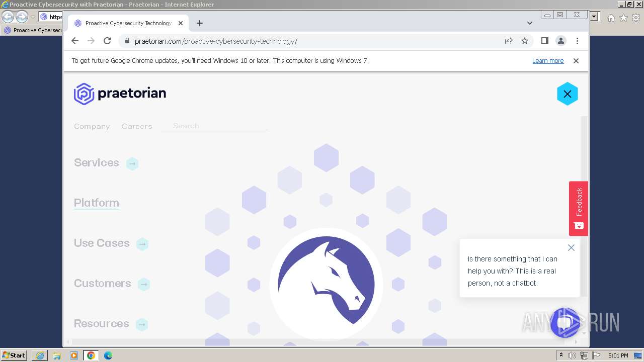
Task: Open Chrome three-dot menu
Action: coord(577,41)
